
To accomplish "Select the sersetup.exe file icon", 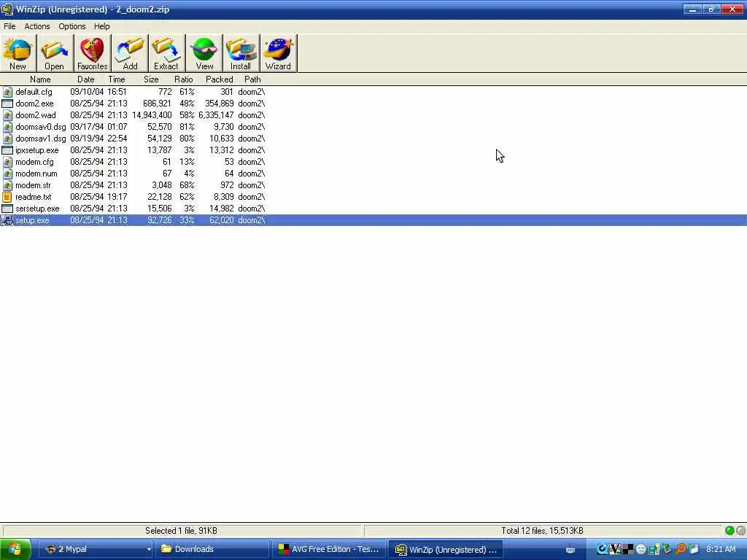I will [7, 209].
